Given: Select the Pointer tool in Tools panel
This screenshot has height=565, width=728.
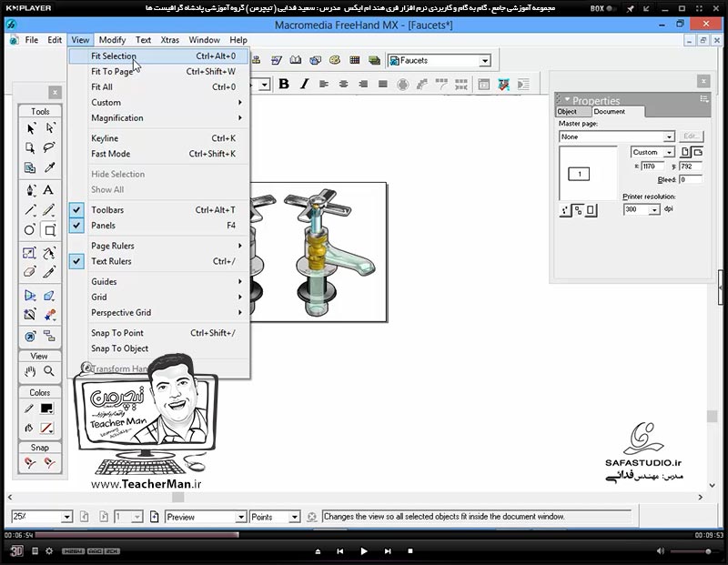Looking at the screenshot, I should coord(30,128).
